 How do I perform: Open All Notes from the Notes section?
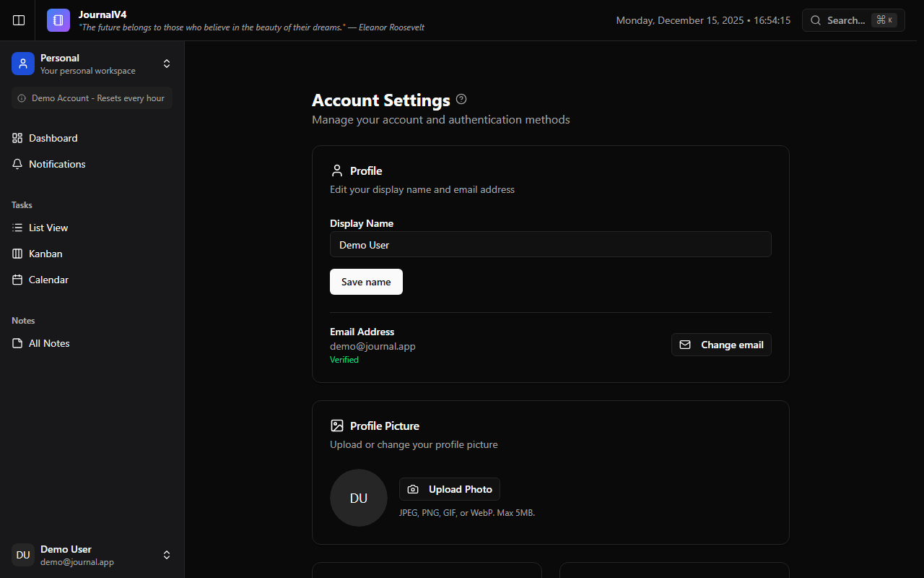coord(49,343)
